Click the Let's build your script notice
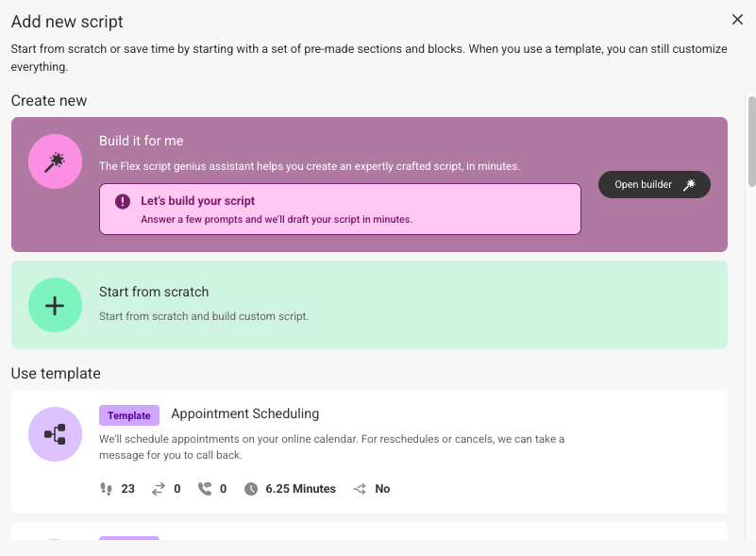 pyautogui.click(x=340, y=210)
